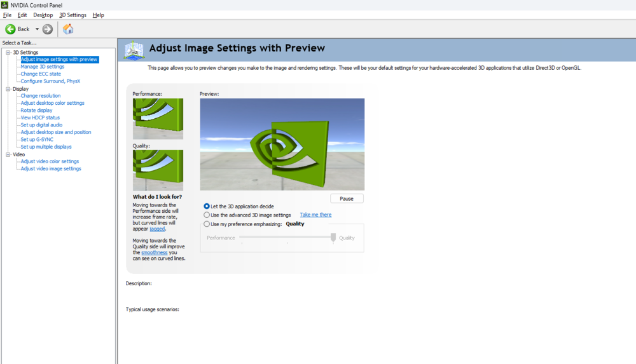
Task: Collapse the 3D Settings tree node
Action: click(8, 52)
